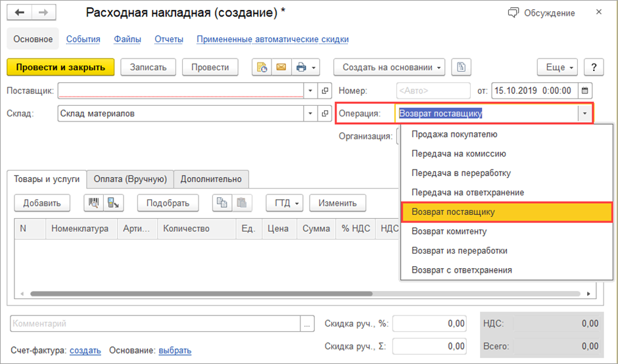Click the Добавить button
Screen dimensions: 618x364
[42, 203]
